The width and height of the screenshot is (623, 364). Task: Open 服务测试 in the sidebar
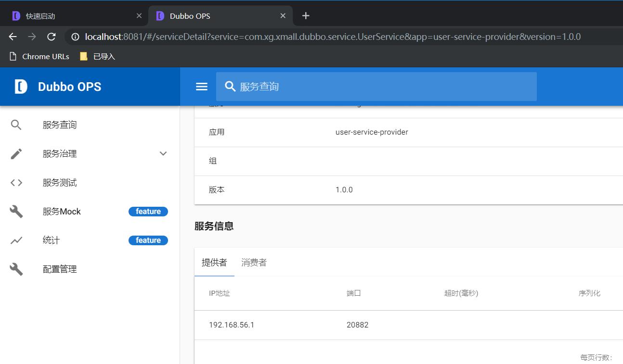tap(60, 183)
